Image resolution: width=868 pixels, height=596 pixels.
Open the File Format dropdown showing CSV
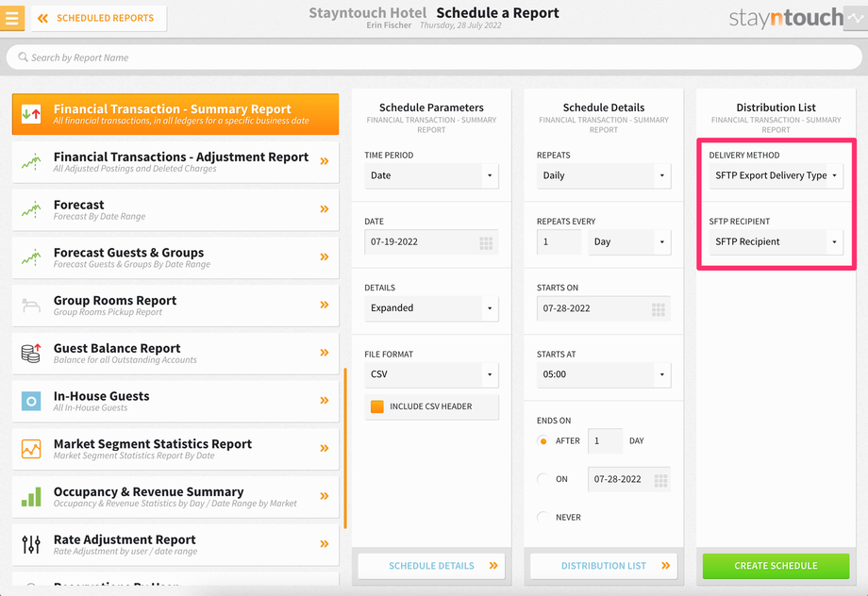tap(431, 374)
